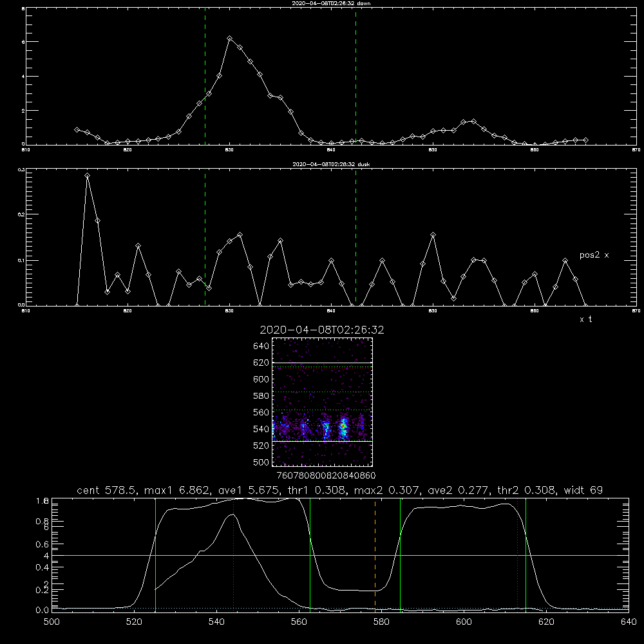Click the '2020-04-08T02:26:32 dusk' plot title
The height and width of the screenshot is (644, 644).
(x=331, y=164)
